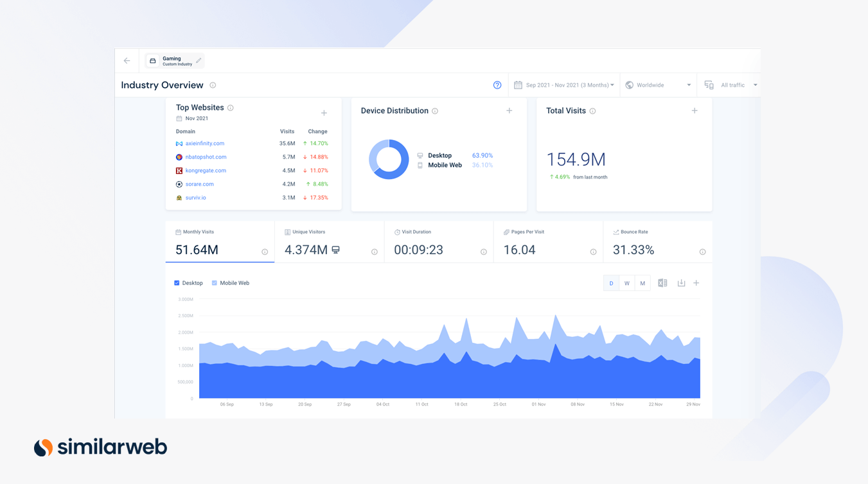
Task: Enable the Mobile Web checkbox above the chart
Action: 213,282
